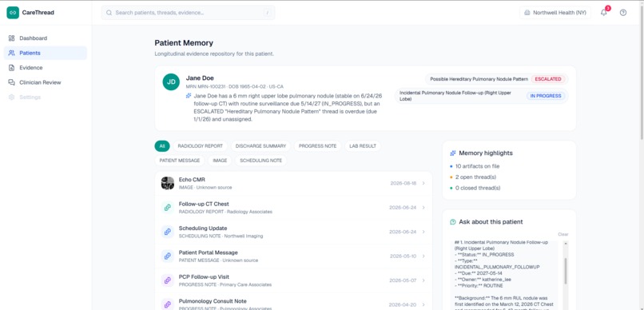The image size is (644, 310).
Task: Open the Echo CMR image thumbnail
Action: click(168, 183)
